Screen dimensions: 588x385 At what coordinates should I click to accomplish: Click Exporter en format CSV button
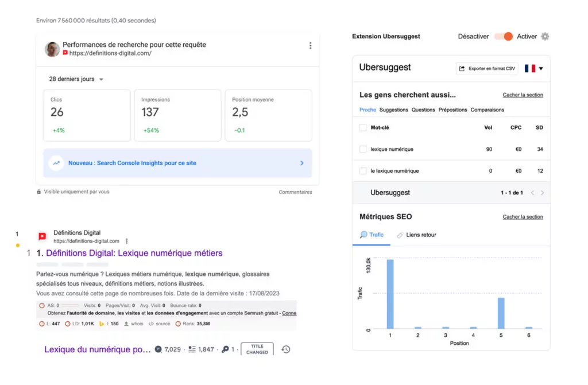point(487,69)
